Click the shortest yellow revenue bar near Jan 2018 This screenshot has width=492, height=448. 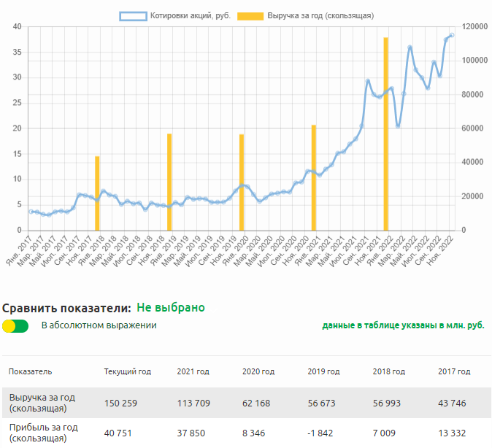pyautogui.click(x=96, y=193)
